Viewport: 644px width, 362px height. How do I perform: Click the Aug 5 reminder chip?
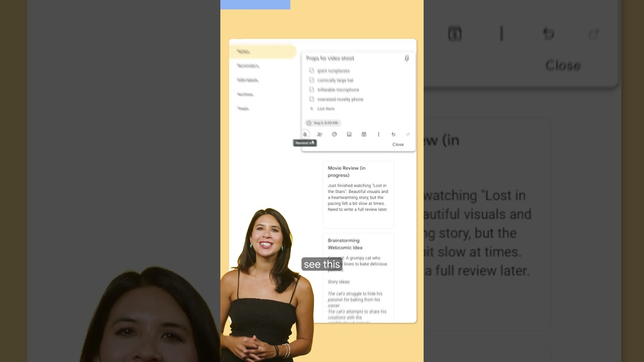(x=323, y=123)
